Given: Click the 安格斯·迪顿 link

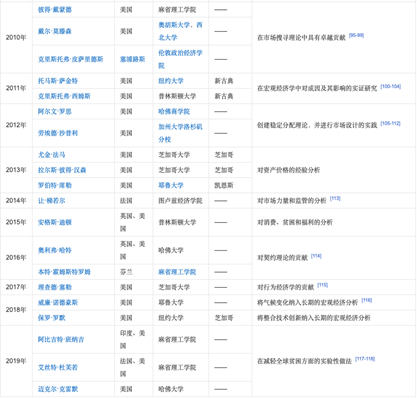Looking at the screenshot, I should point(55,223).
